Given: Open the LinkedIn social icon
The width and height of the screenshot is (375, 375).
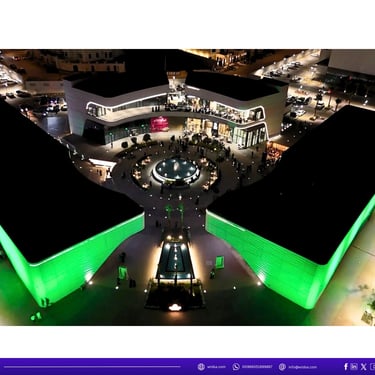Looking at the screenshot, I should tap(354, 366).
